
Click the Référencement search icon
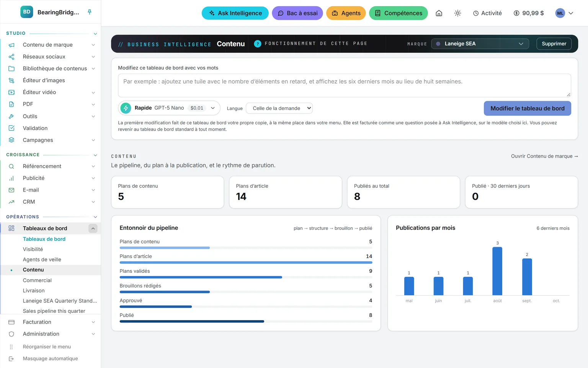click(x=11, y=166)
